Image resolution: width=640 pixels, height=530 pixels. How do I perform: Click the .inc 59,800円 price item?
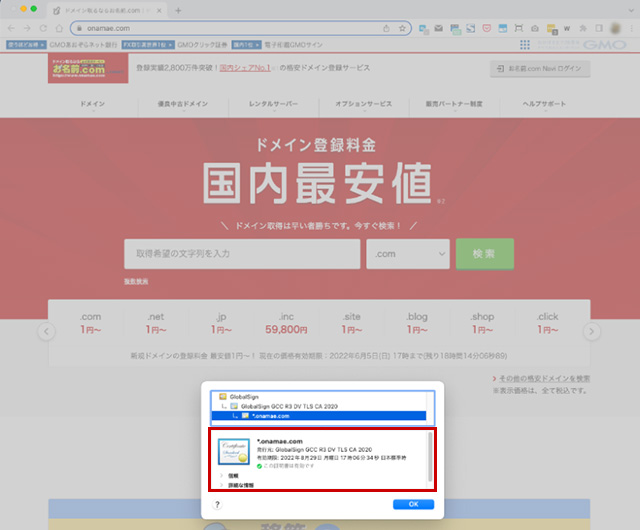[286, 323]
